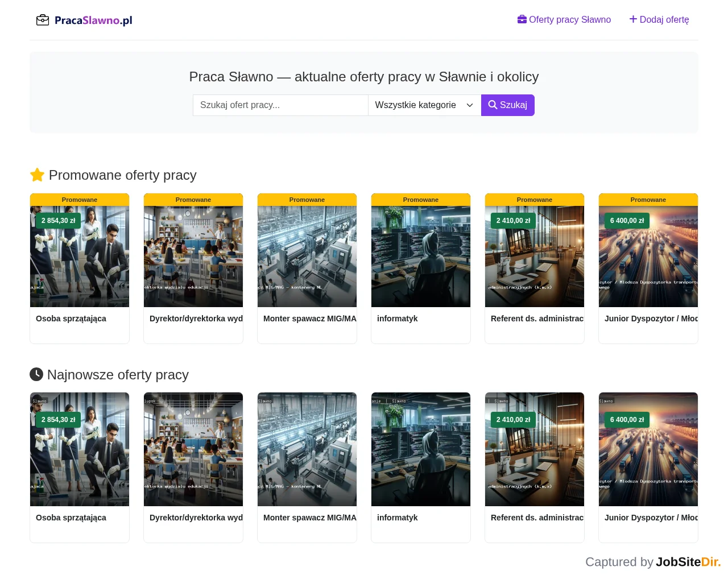Click the PracaSlawno.pl briefcase logo icon

[43, 20]
